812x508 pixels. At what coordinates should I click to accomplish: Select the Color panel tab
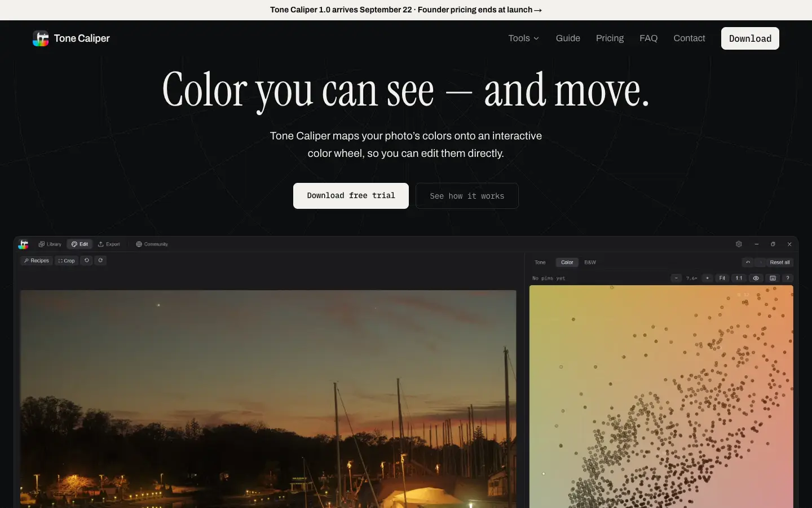(x=567, y=262)
